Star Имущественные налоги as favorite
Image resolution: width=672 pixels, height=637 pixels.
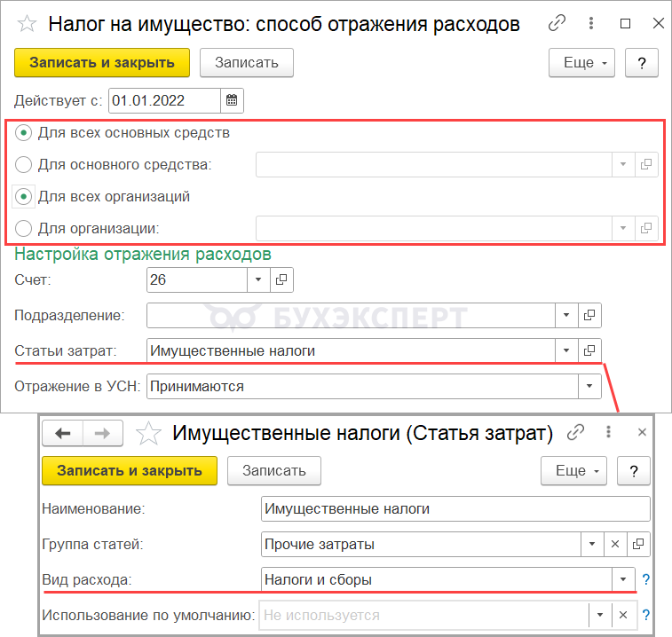pos(148,434)
